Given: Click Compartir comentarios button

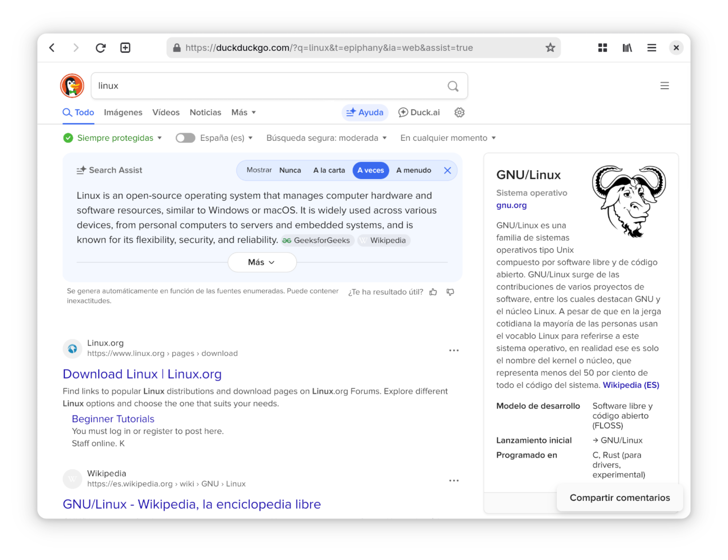Looking at the screenshot, I should (x=620, y=498).
